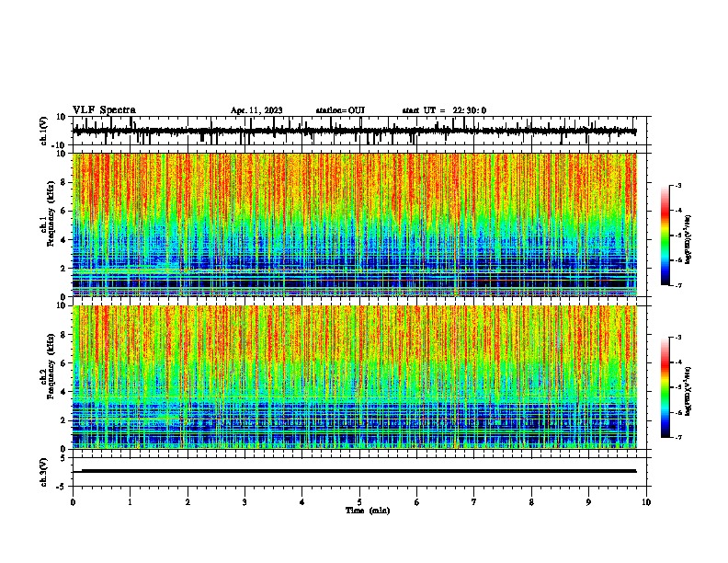This screenshot has height=563, width=728.
Task: Click the "station=OUI" header label
Action: click(x=340, y=110)
